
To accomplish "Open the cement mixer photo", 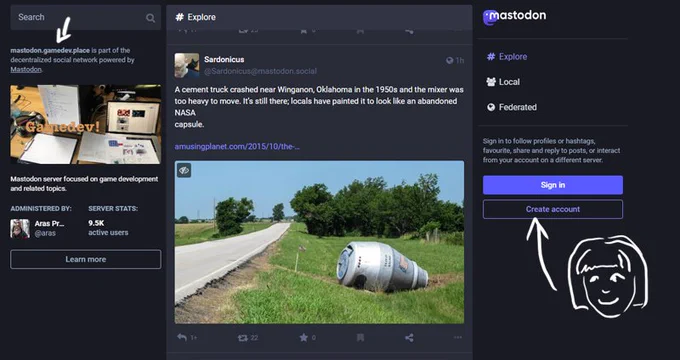I will tap(319, 242).
